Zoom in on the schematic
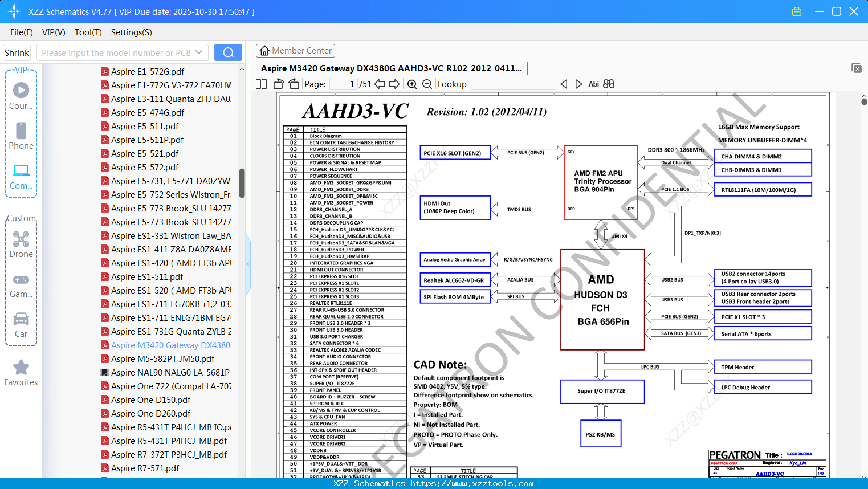Viewport: 868px width, 489px height. pyautogui.click(x=412, y=84)
